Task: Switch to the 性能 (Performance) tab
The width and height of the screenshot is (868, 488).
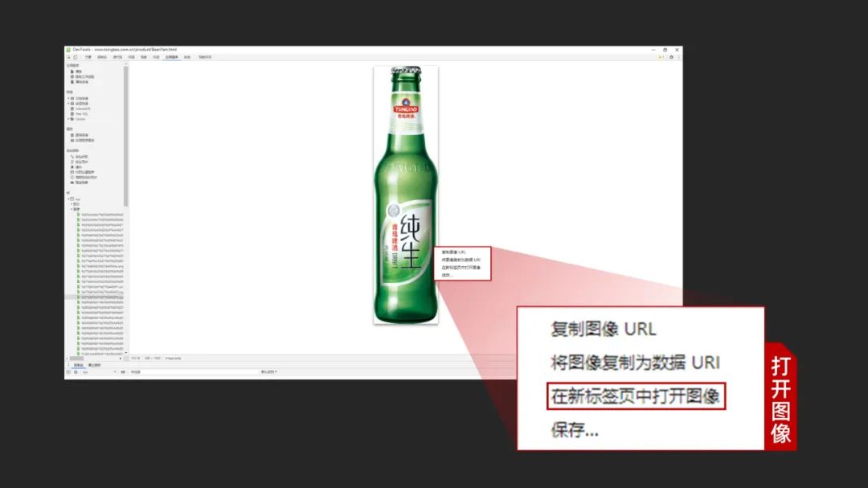Action: 144,57
